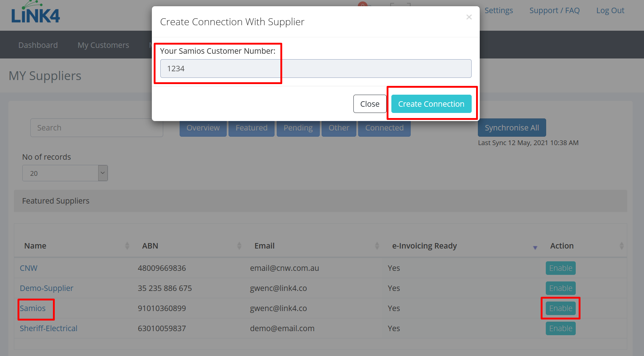Viewport: 644px width, 356px height.
Task: Open Settings in the top bar
Action: [x=499, y=11]
